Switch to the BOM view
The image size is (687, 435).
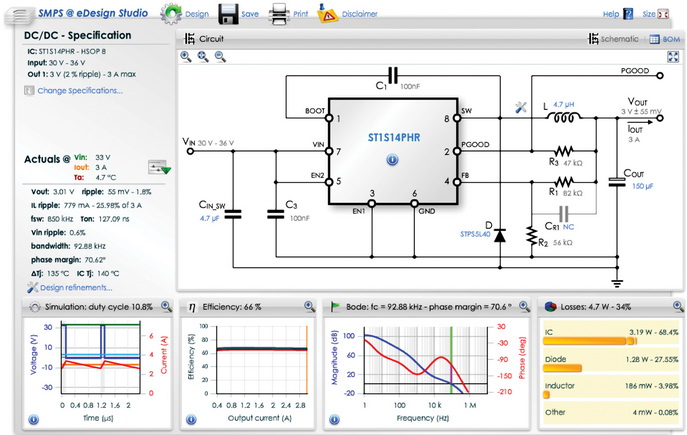[x=665, y=39]
